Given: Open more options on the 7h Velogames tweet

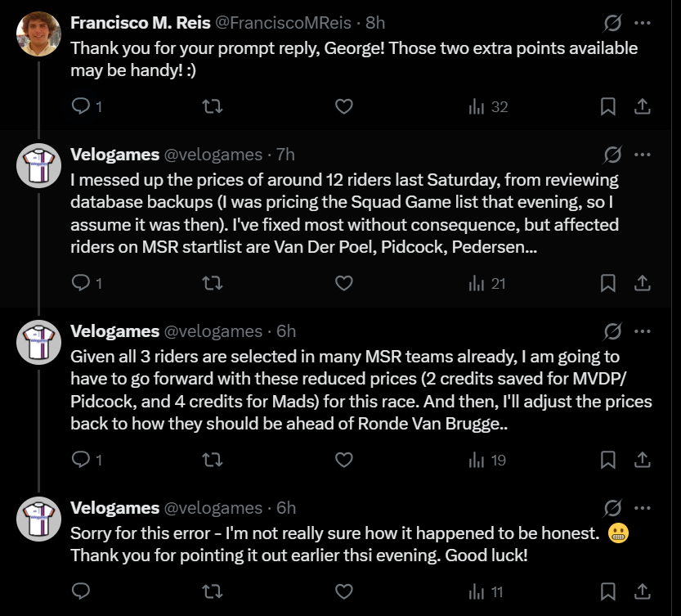Looking at the screenshot, I should (643, 154).
